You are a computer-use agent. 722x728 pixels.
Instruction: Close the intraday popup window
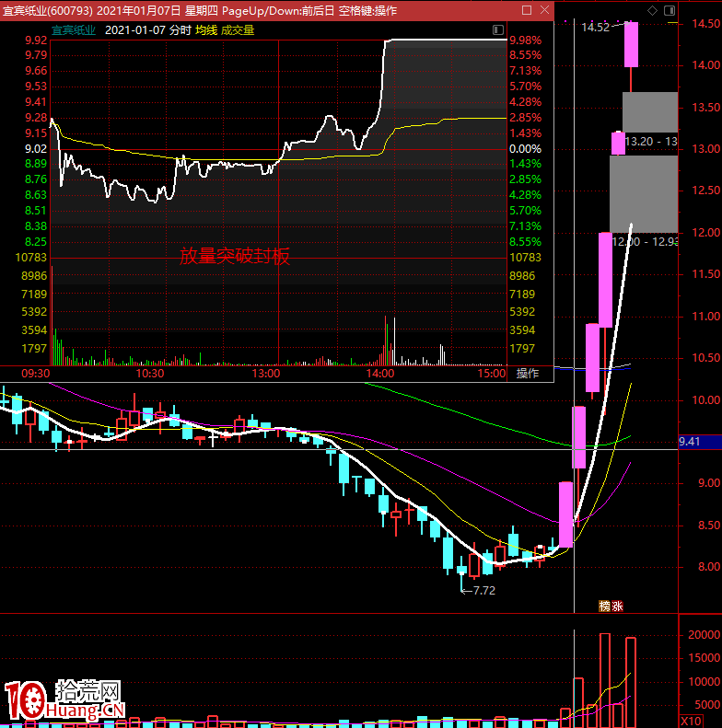point(544,10)
